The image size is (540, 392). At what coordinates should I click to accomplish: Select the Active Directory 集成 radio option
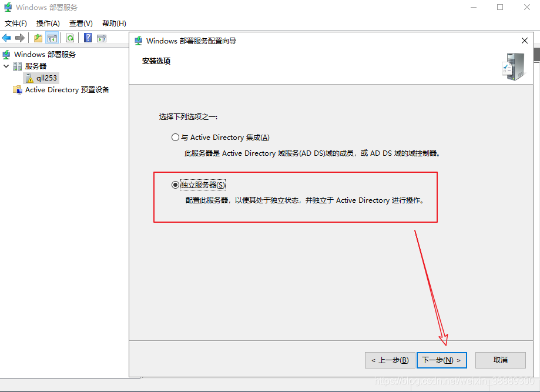click(175, 138)
